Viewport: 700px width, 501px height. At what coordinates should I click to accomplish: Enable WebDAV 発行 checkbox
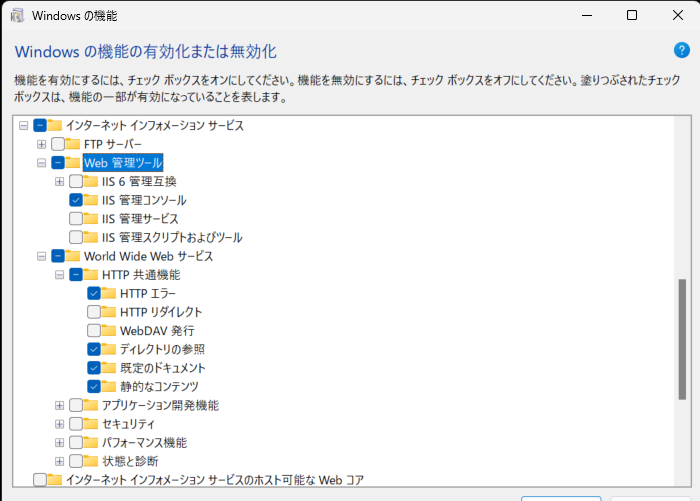(94, 330)
